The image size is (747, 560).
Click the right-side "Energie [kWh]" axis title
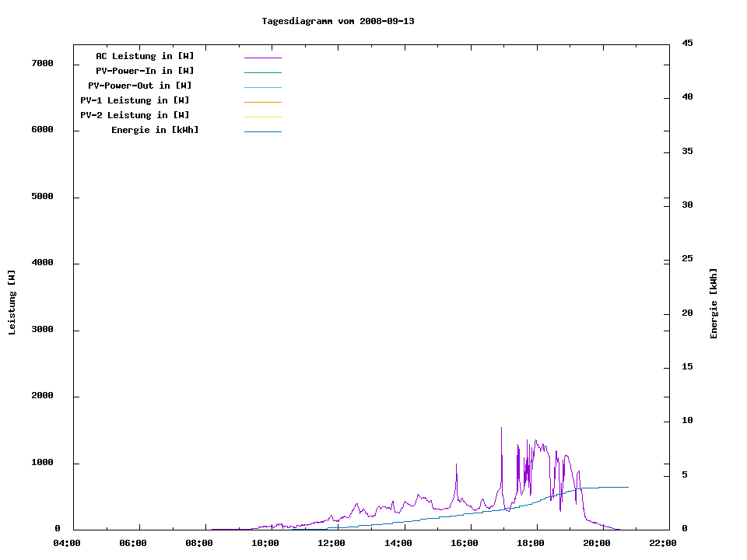coord(714,303)
